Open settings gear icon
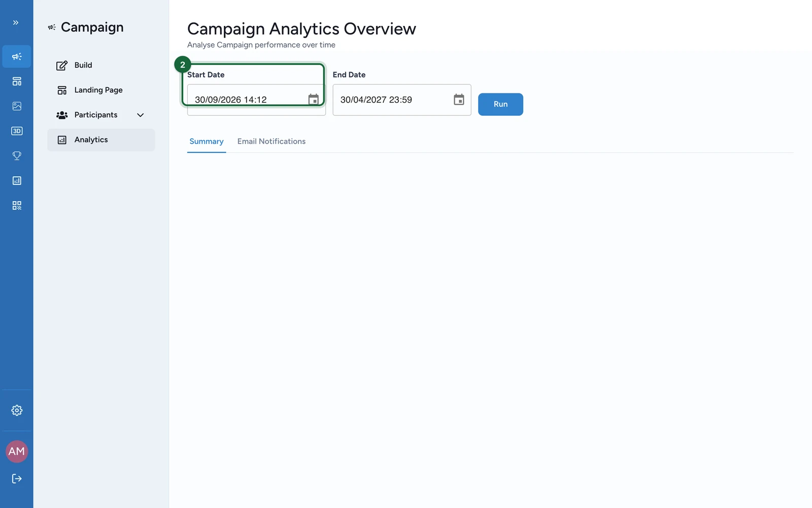 (17, 410)
